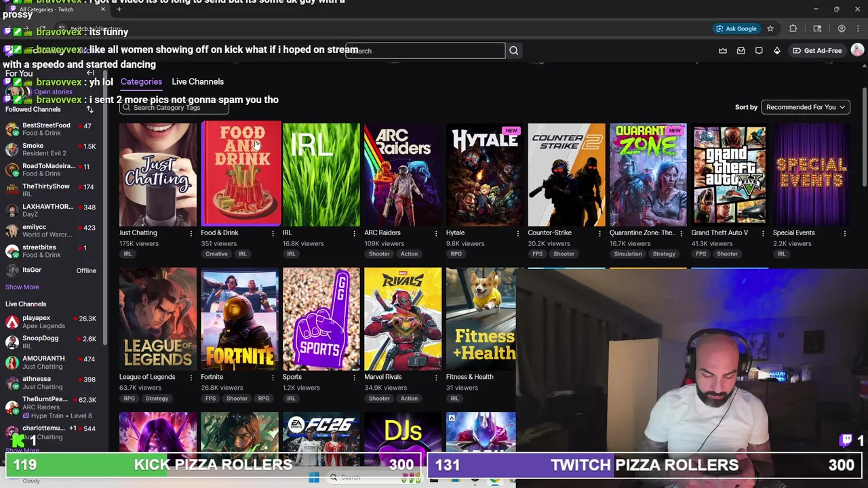Open three-dot menu for Counter-Strike category
Screen dimensions: 868x488
coord(599,233)
